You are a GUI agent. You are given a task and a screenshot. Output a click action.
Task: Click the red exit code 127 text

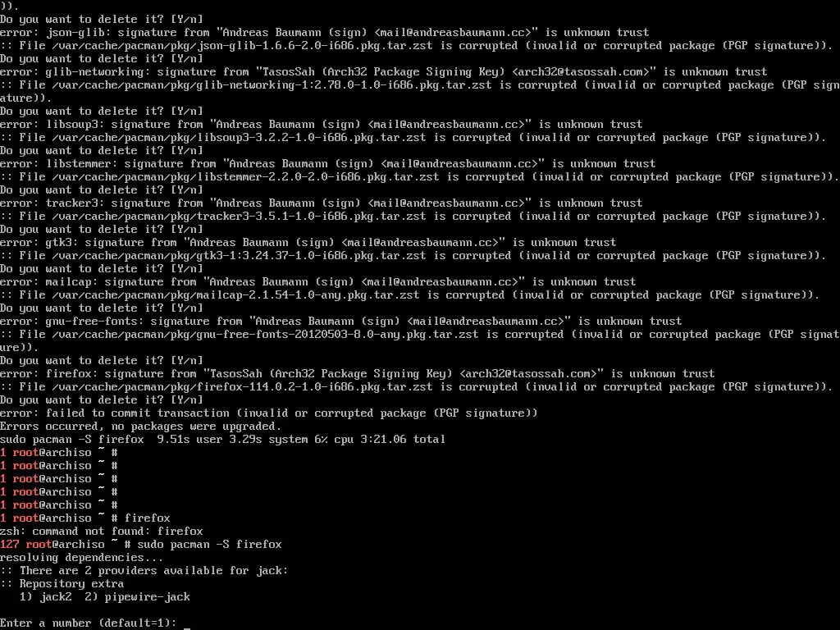10,545
